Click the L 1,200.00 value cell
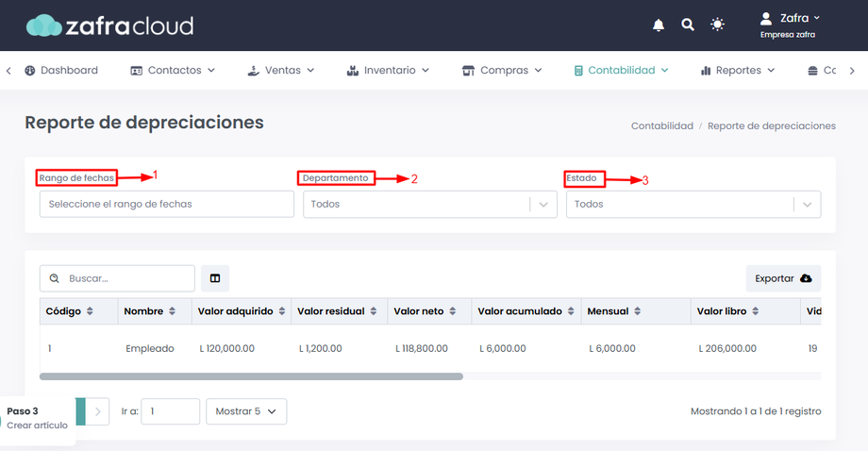 click(x=321, y=348)
